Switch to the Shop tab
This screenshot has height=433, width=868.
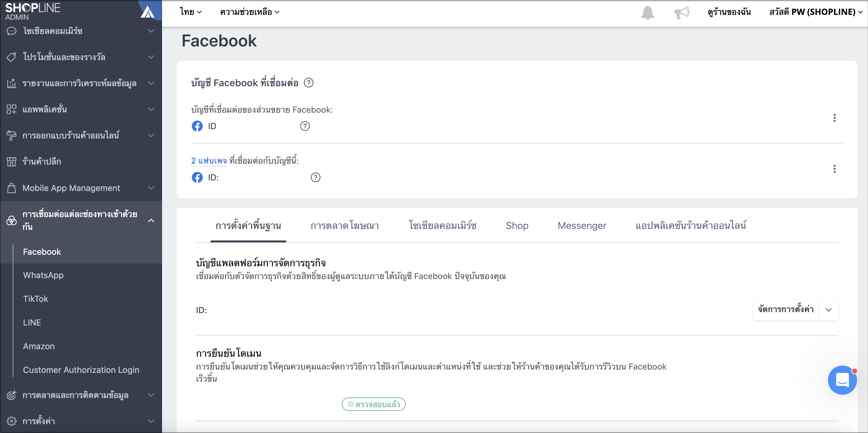517,226
